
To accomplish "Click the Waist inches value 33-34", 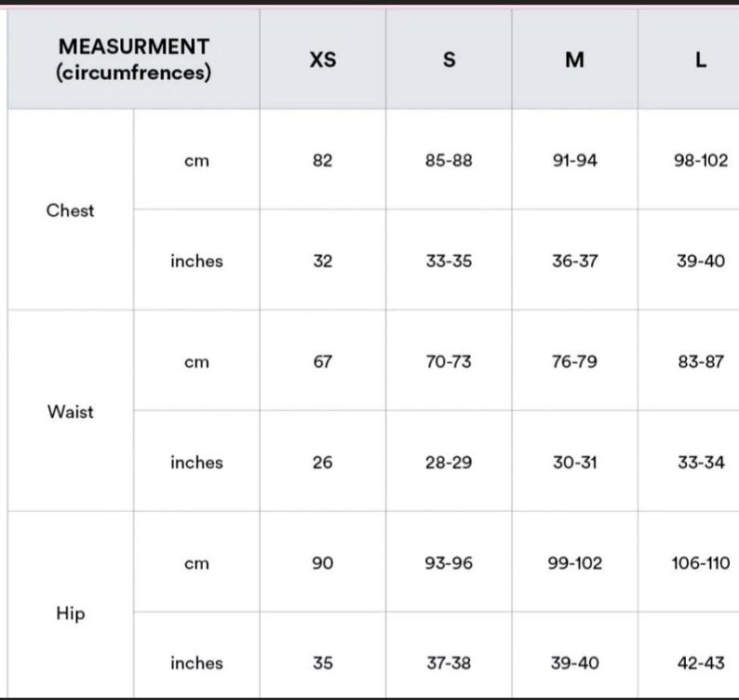I will click(x=701, y=463).
